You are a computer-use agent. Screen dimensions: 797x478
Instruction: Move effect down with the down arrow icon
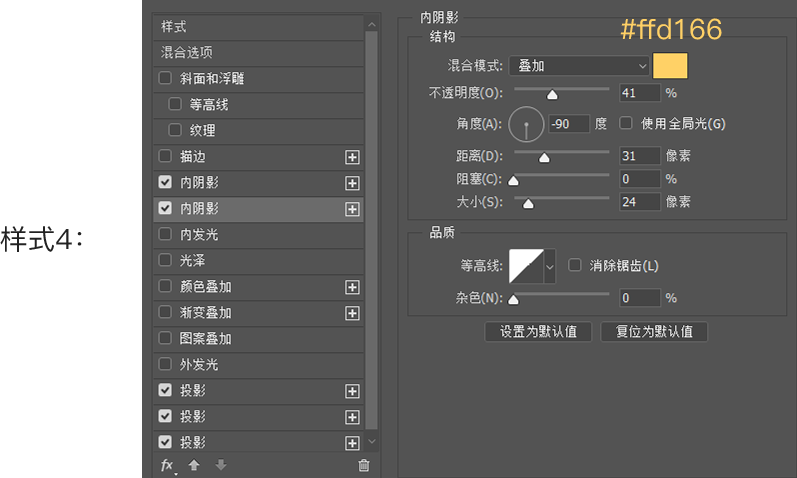(221, 465)
